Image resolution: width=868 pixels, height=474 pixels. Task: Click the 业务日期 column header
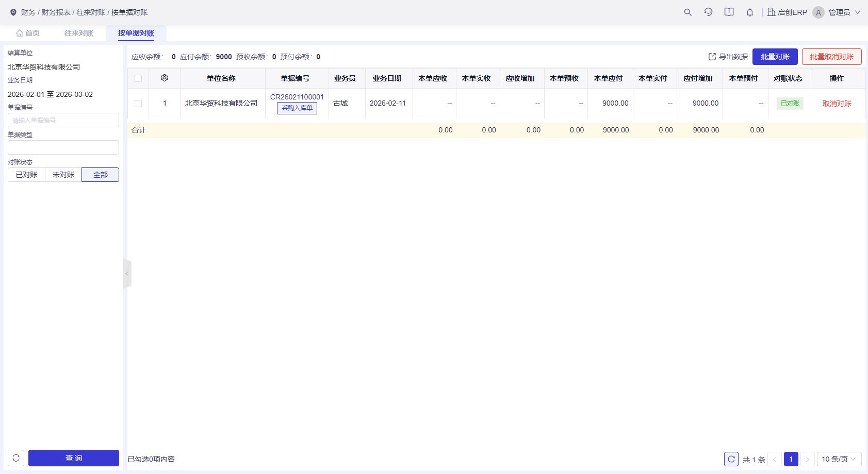coord(387,78)
